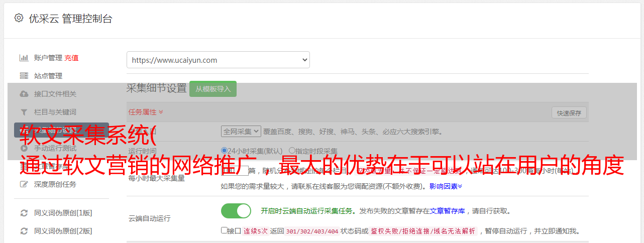
Task: Click the edit icon beside 深度原创任务
Action: point(24,184)
